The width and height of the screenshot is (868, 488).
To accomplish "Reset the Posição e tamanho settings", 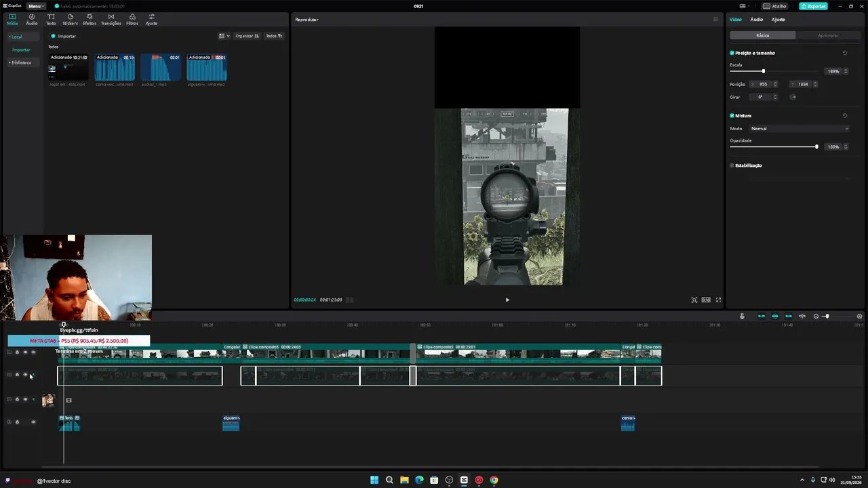I will tap(845, 53).
